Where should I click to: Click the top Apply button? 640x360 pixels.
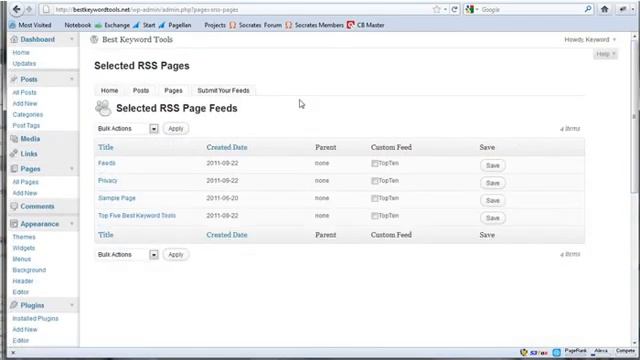pos(176,129)
